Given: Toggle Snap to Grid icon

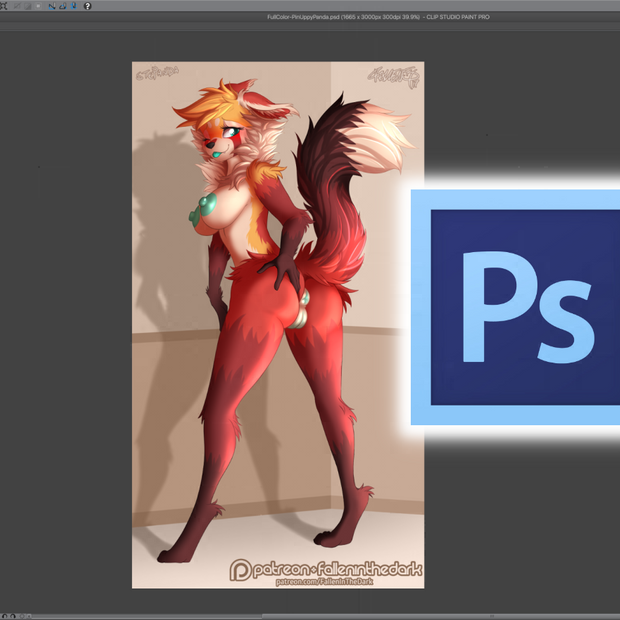Looking at the screenshot, I should point(74,6).
